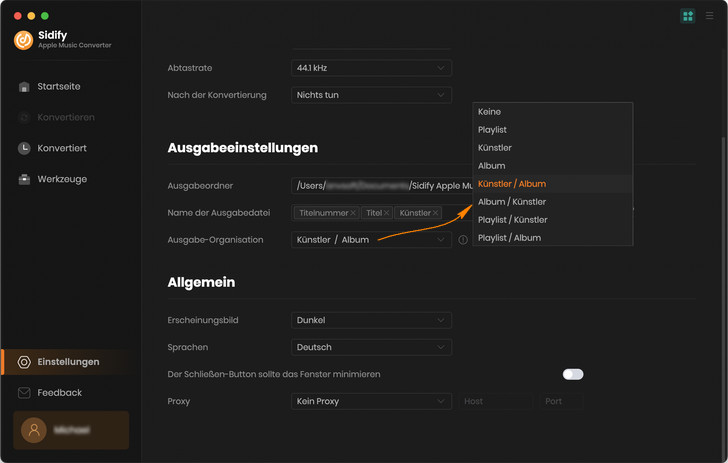Screen dimensions: 728x463
Task: Open the Sprachen Deutsch dropdown
Action: [371, 347]
